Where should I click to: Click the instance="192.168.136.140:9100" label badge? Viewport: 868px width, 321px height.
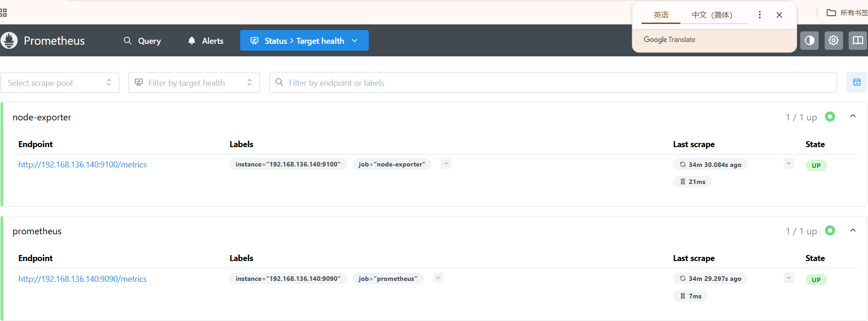point(288,164)
